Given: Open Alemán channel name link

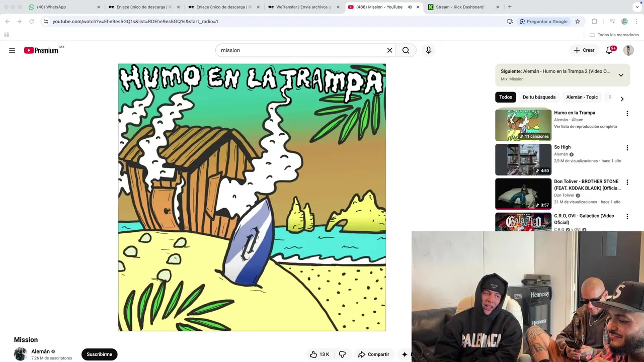Looking at the screenshot, I should pyautogui.click(x=40, y=351).
